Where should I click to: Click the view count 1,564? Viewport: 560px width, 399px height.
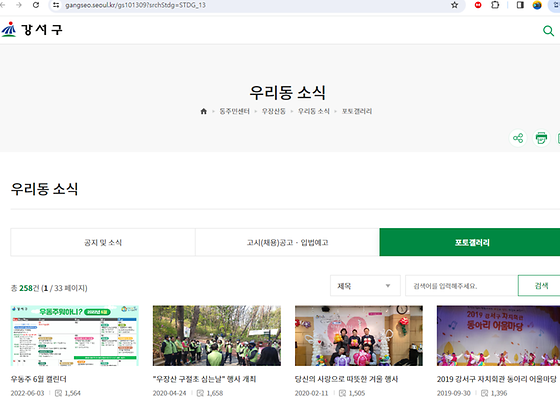pos(72,393)
